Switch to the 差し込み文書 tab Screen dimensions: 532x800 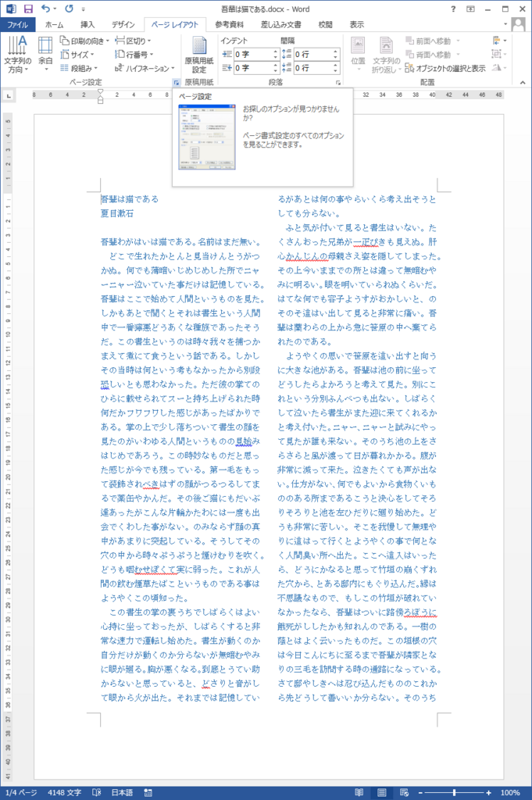[281, 24]
